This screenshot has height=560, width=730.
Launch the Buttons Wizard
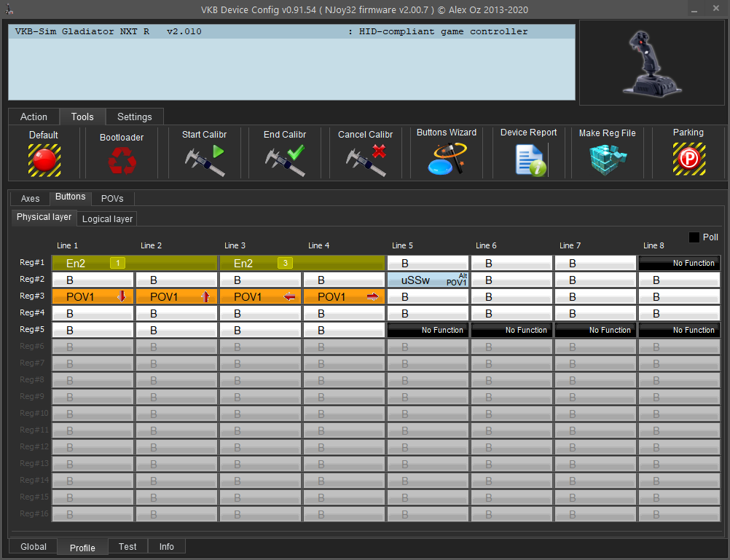pos(447,159)
